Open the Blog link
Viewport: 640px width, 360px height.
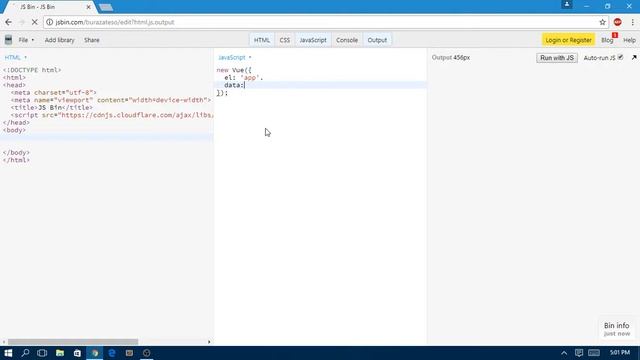point(607,40)
